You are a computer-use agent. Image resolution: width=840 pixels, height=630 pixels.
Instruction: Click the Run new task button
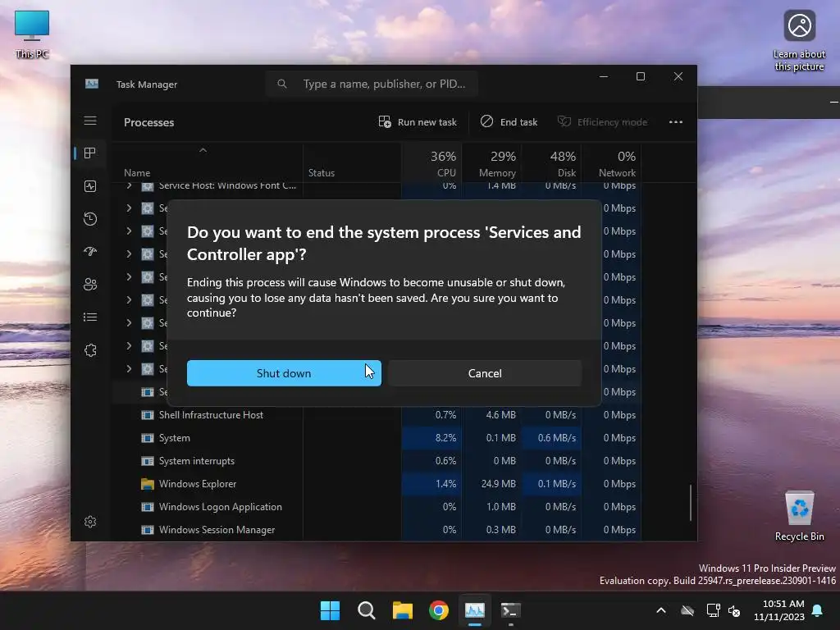[418, 122]
